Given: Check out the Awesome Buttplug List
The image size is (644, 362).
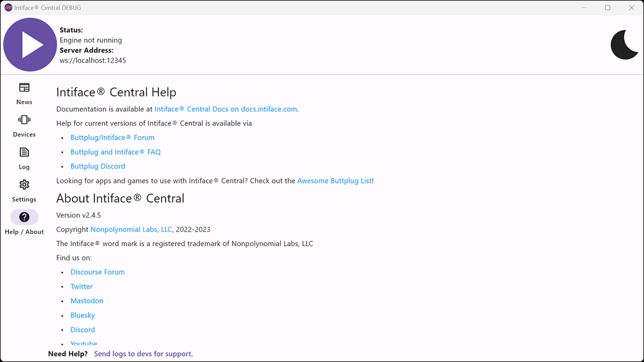Looking at the screenshot, I should tap(334, 180).
